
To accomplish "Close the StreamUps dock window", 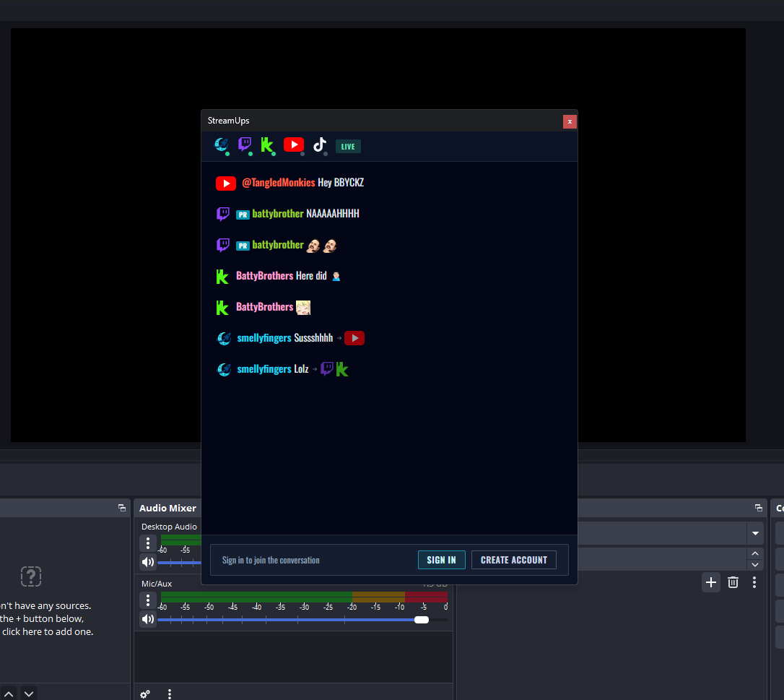I will (x=570, y=121).
